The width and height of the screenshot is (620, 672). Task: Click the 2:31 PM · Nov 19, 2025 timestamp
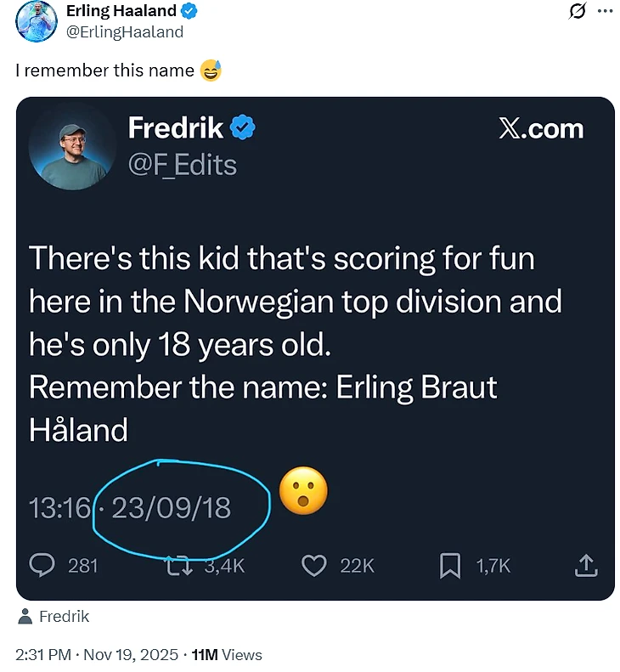[97, 655]
